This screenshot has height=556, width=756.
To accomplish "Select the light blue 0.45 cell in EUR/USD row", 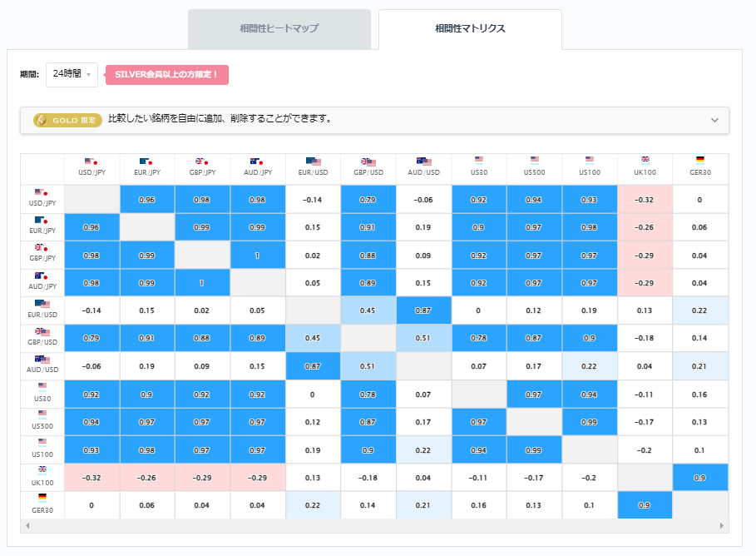I will tap(368, 310).
